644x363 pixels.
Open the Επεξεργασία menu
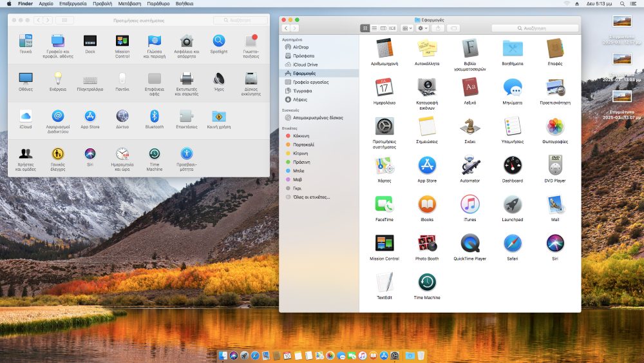73,4
